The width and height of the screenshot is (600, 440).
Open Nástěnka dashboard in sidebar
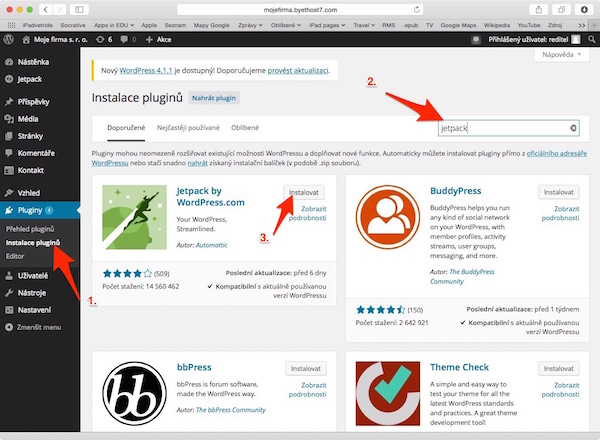click(x=33, y=62)
